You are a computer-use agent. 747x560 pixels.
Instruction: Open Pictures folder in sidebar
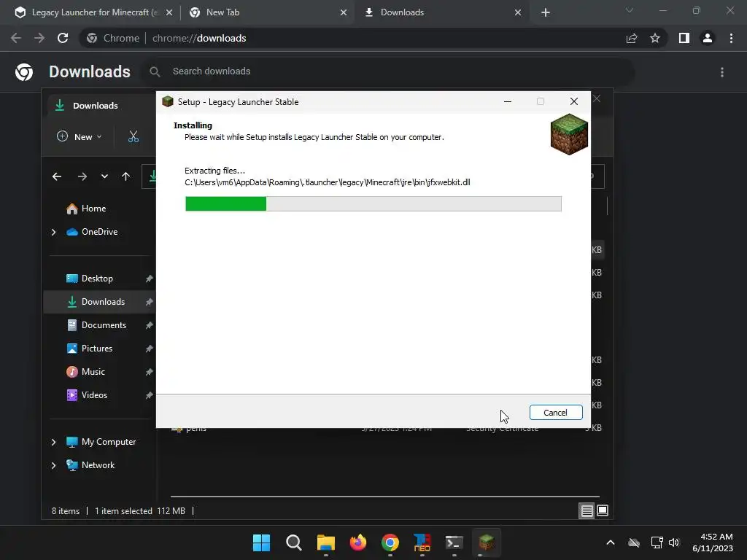[97, 349]
